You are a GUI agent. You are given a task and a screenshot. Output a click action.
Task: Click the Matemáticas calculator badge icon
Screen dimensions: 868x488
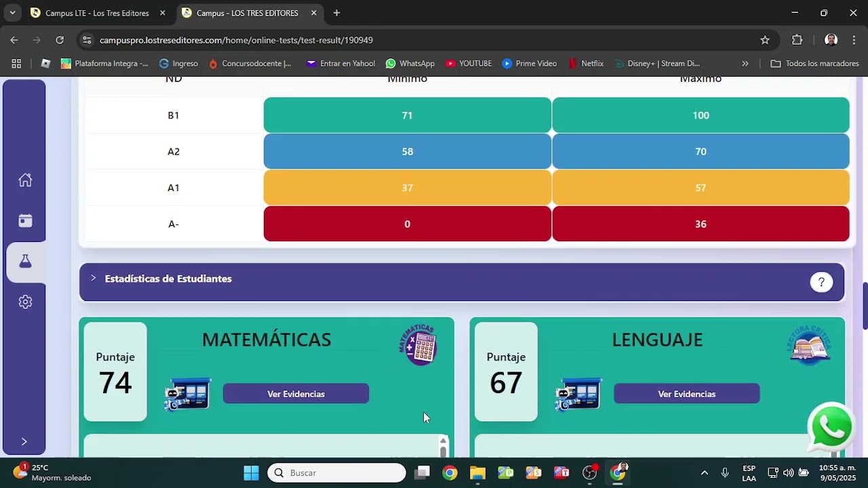coord(418,344)
